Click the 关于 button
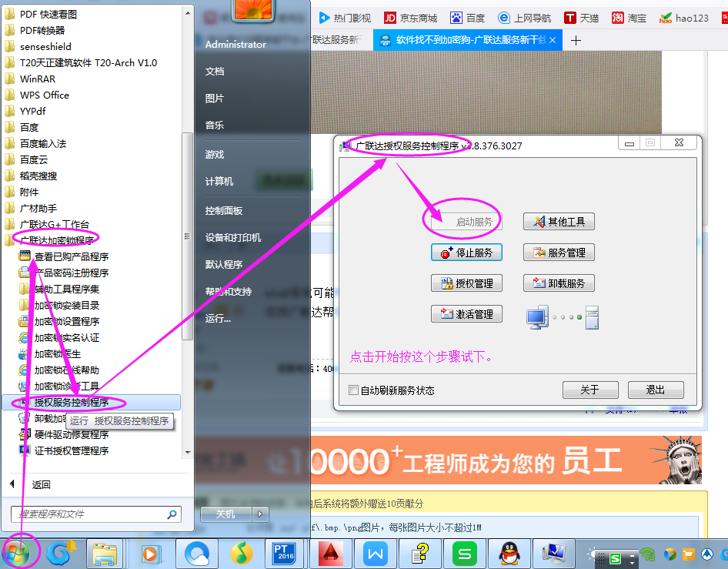Image resolution: width=728 pixels, height=569 pixels. tap(590, 390)
